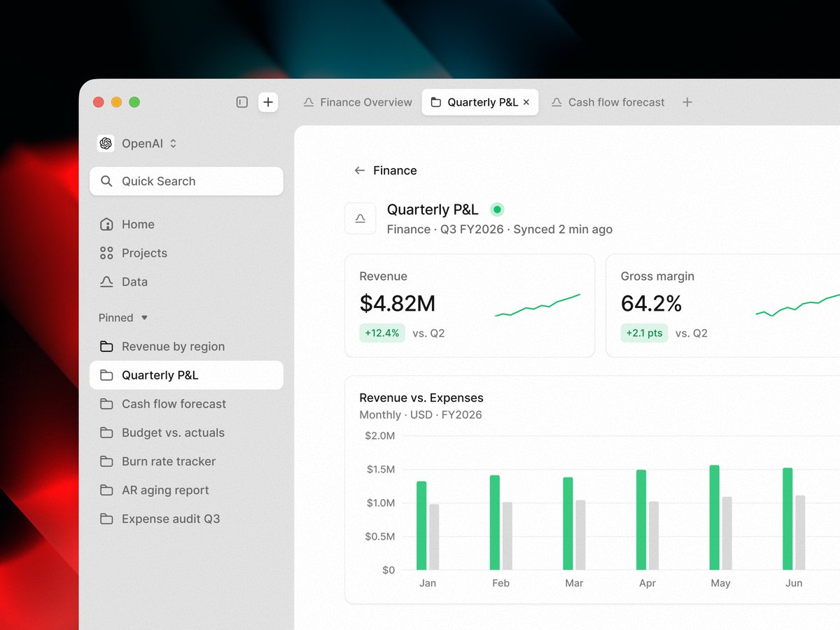
Task: Click folder icon beside Burn rate tracker
Action: pos(106,461)
